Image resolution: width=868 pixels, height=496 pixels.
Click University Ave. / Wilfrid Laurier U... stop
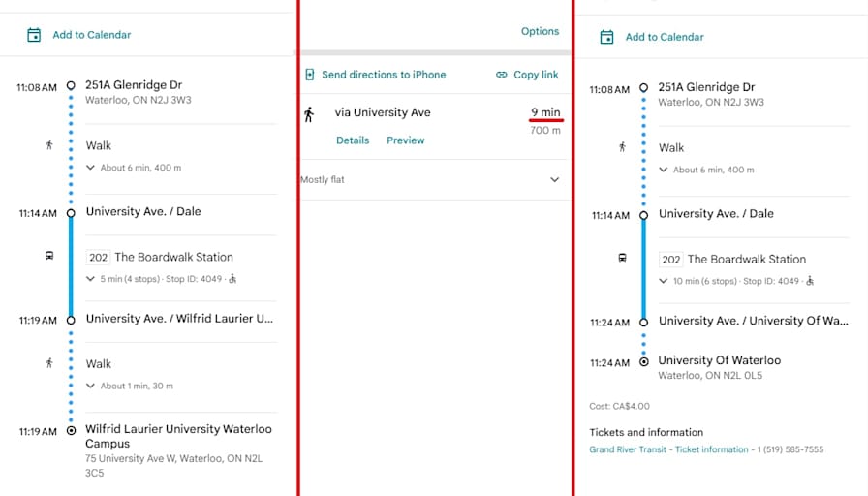(x=179, y=319)
